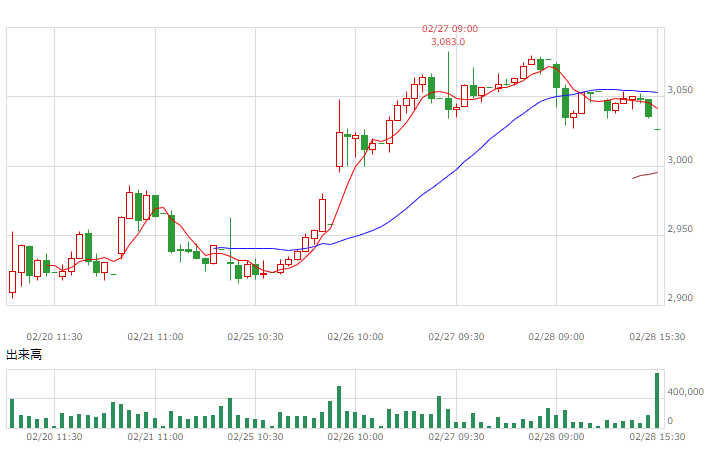Select the tallest volume bar at 02/28 15:30
The width and height of the screenshot is (706, 450).
pyautogui.click(x=657, y=400)
